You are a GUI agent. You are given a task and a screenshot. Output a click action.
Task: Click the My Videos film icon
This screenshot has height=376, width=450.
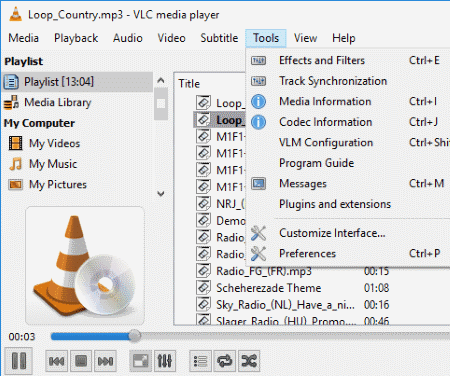15,143
